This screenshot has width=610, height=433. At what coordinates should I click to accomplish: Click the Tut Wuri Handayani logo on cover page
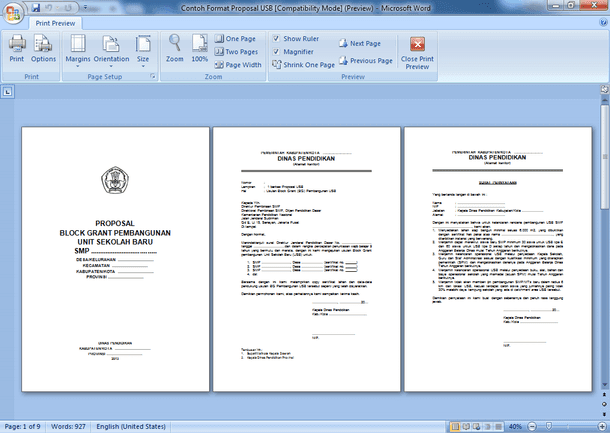click(115, 180)
